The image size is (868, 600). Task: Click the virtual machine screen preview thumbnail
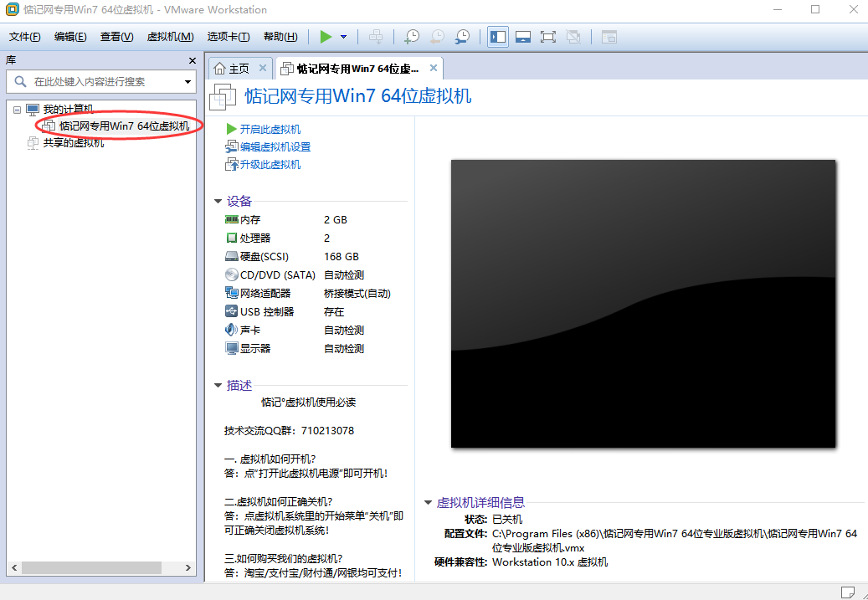tap(643, 304)
